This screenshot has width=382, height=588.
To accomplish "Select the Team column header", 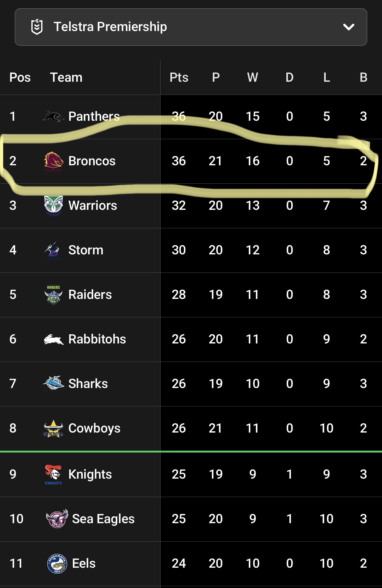I will click(x=66, y=77).
